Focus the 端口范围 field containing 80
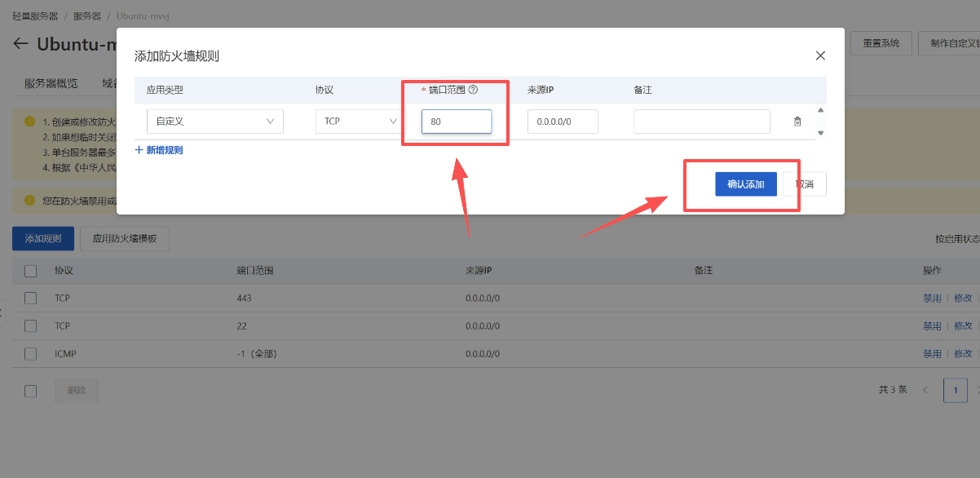 click(x=457, y=122)
